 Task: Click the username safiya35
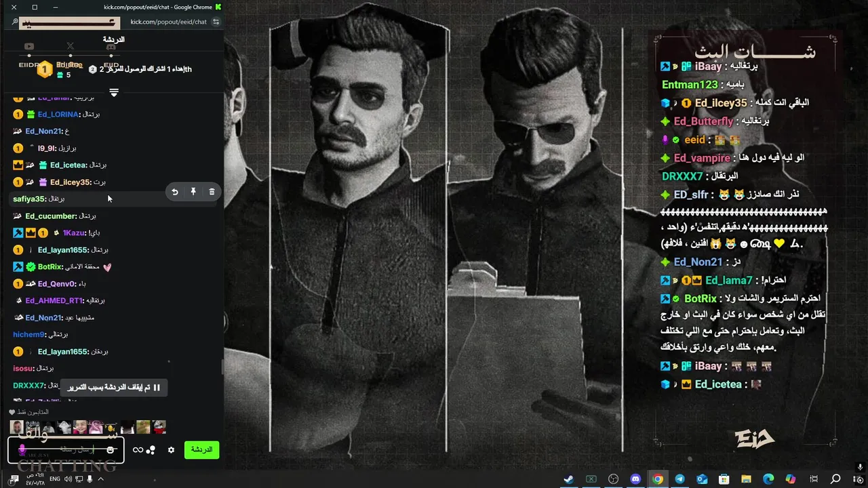tap(28, 199)
